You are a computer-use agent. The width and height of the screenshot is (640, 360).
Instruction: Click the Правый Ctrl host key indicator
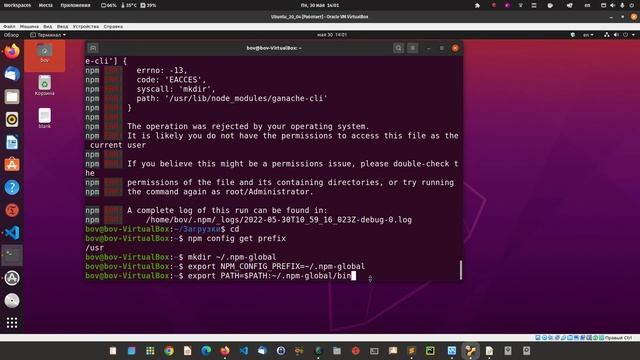(618, 338)
